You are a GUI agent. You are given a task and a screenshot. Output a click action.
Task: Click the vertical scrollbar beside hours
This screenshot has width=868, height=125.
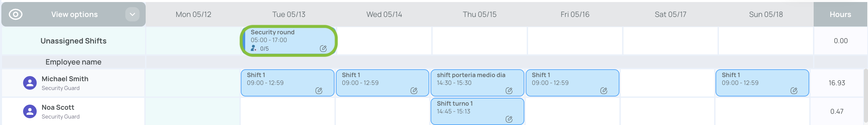click(x=866, y=96)
